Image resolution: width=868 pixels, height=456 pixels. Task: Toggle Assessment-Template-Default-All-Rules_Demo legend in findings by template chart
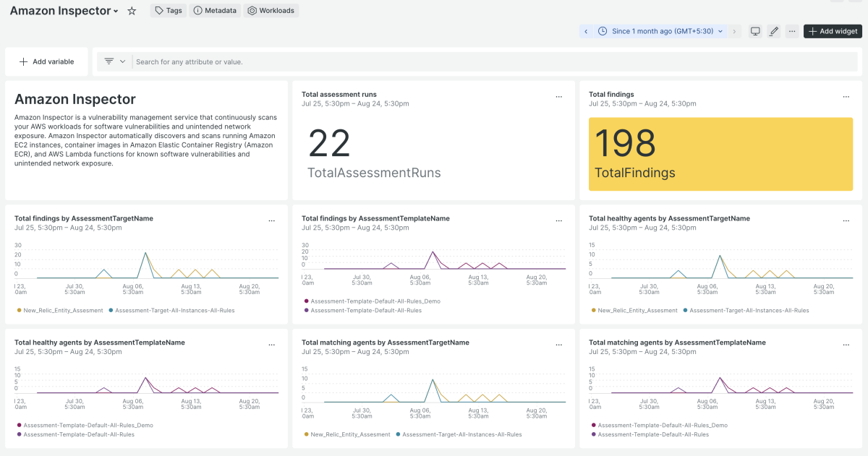(375, 301)
